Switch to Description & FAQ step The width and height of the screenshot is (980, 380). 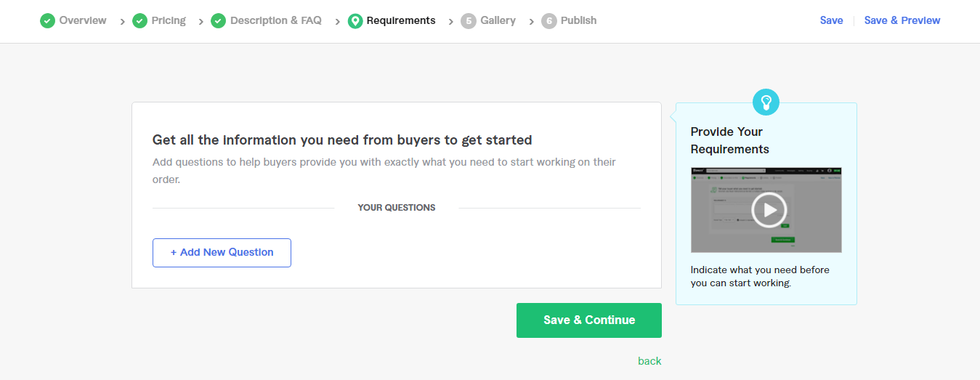click(x=276, y=20)
